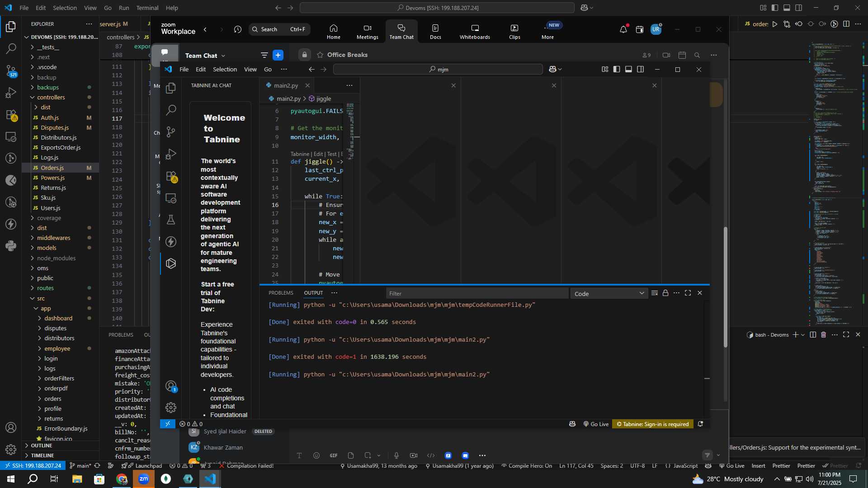The image size is (868, 488).
Task: Click Go Live in mjm status bar
Action: click(596, 424)
